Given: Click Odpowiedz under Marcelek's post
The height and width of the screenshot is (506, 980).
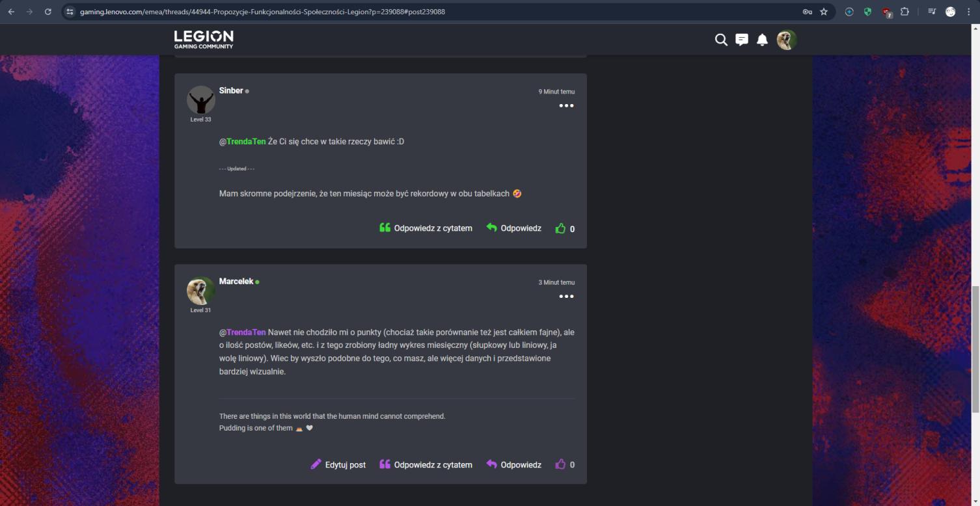Looking at the screenshot, I should 513,464.
